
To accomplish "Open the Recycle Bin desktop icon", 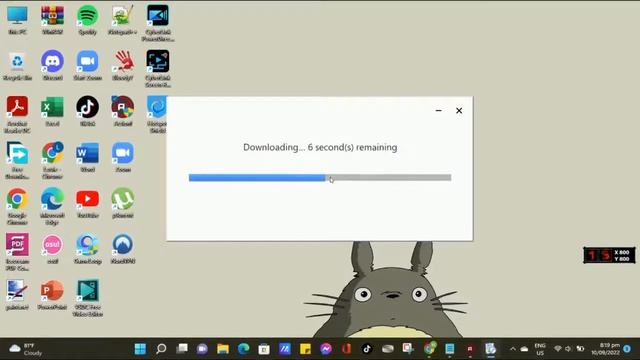I will coord(17,65).
